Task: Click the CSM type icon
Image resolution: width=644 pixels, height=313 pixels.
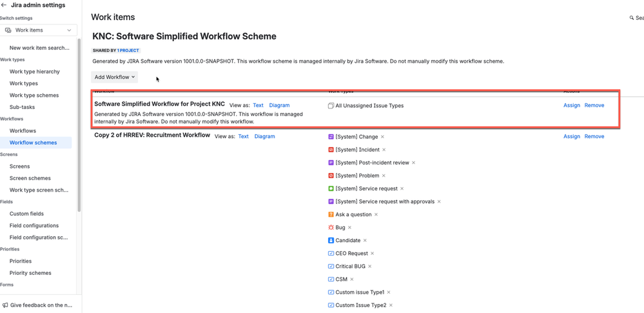Action: (x=331, y=279)
